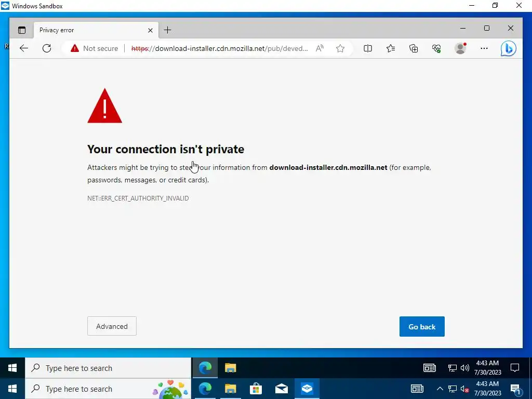Open Edge Settings and more menu
This screenshot has height=399, width=532.
[x=484, y=48]
